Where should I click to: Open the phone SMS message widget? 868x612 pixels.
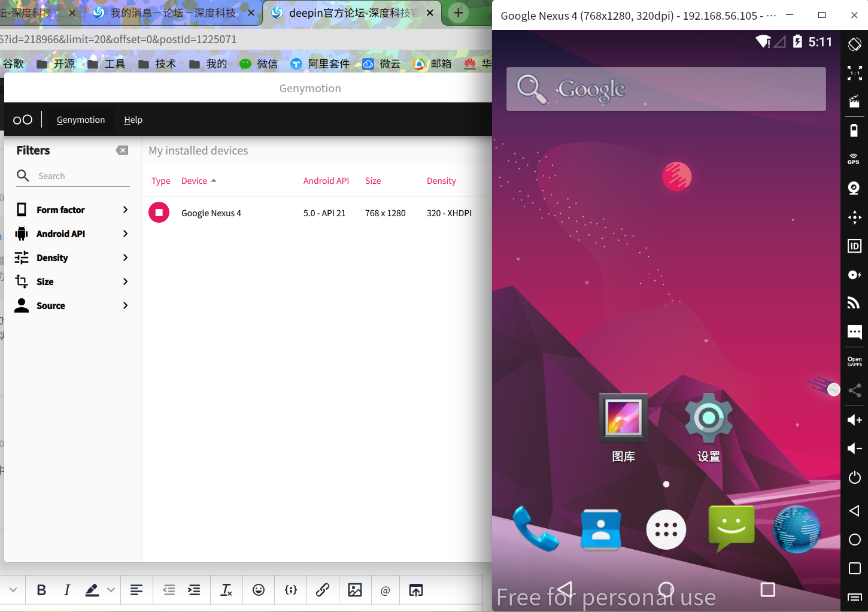854,332
